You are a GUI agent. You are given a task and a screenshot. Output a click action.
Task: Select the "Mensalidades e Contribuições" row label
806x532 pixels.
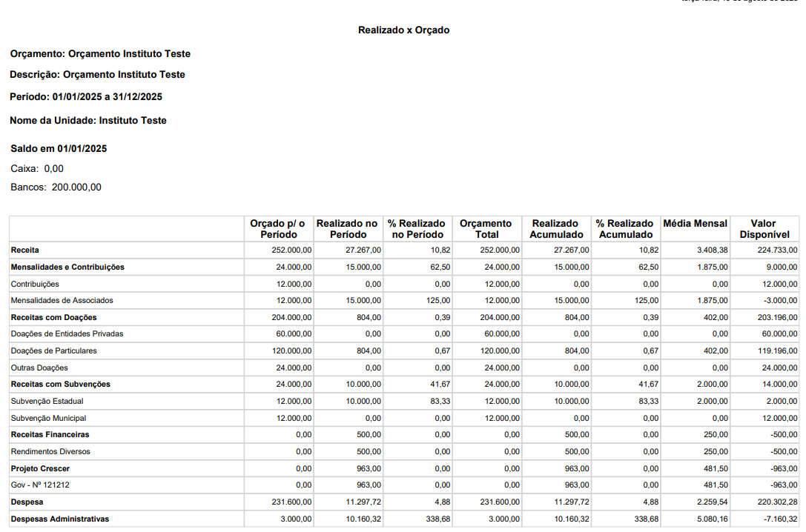coord(67,267)
